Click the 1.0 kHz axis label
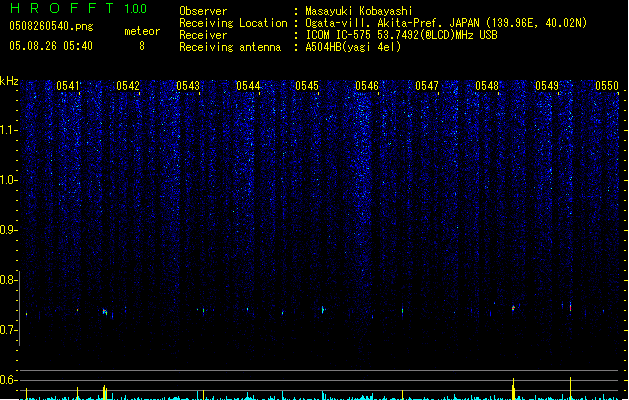This screenshot has height=400, width=629. (8, 180)
